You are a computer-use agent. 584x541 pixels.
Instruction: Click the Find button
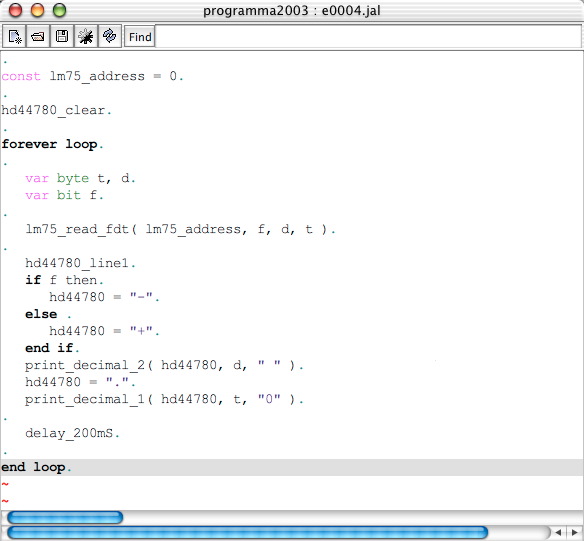140,37
